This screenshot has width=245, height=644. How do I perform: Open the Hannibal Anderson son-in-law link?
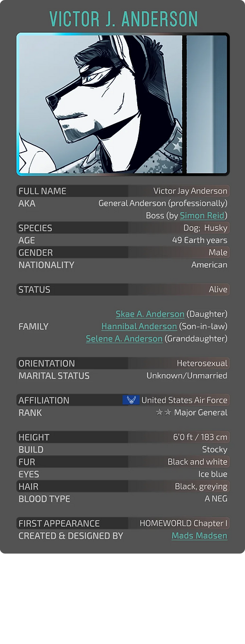click(139, 326)
